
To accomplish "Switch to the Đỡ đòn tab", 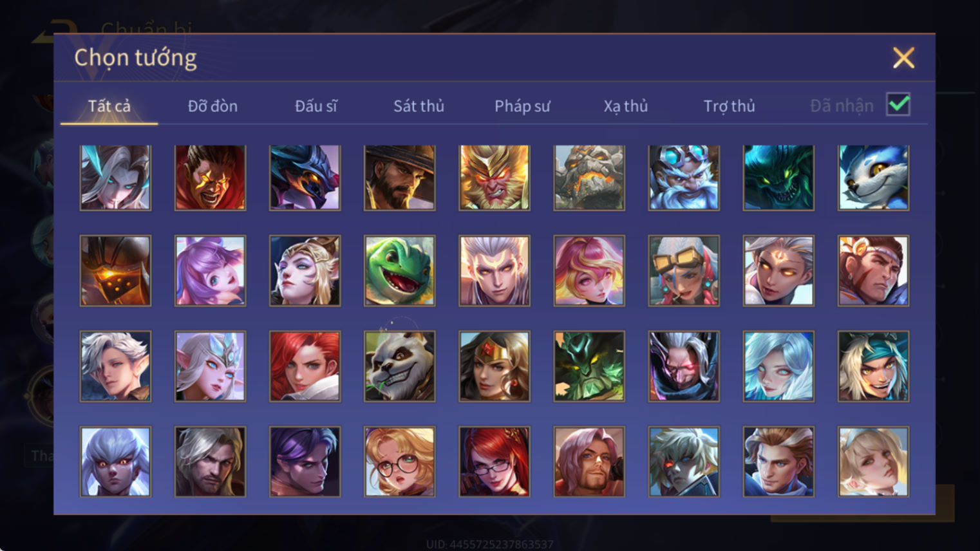I will point(212,106).
